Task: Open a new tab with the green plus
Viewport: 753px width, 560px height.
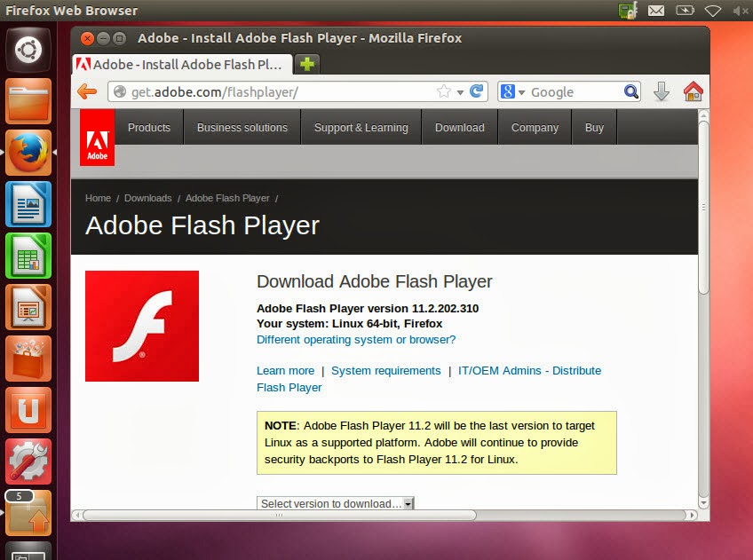Action: (x=306, y=64)
